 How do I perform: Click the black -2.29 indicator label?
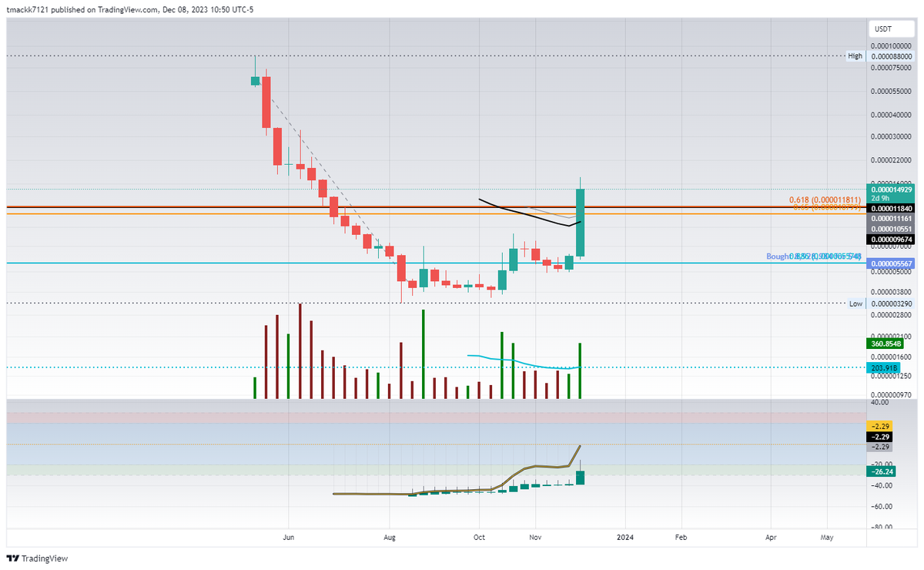point(880,436)
